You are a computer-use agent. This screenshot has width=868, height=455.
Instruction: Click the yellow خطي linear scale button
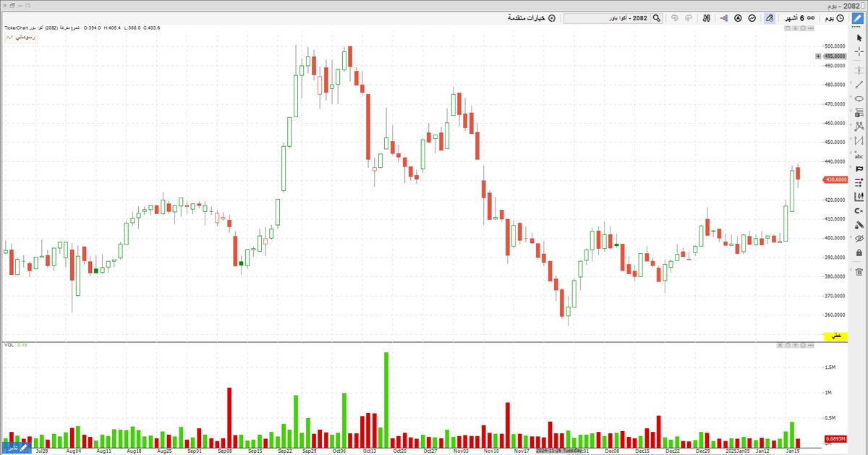pyautogui.click(x=836, y=336)
